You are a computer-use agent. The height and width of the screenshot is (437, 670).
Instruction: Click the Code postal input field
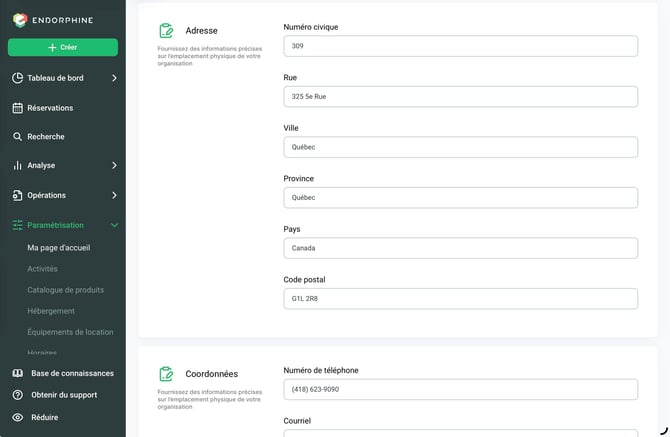[461, 299]
